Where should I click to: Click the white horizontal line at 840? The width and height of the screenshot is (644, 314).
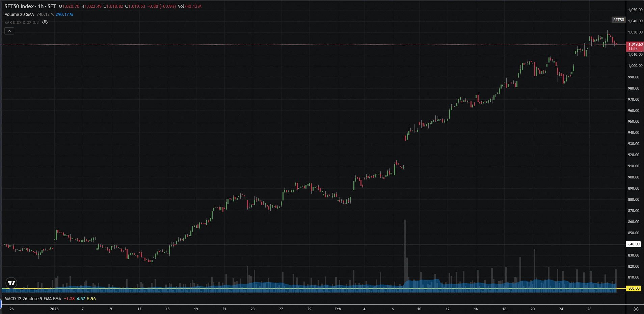[x=304, y=244]
